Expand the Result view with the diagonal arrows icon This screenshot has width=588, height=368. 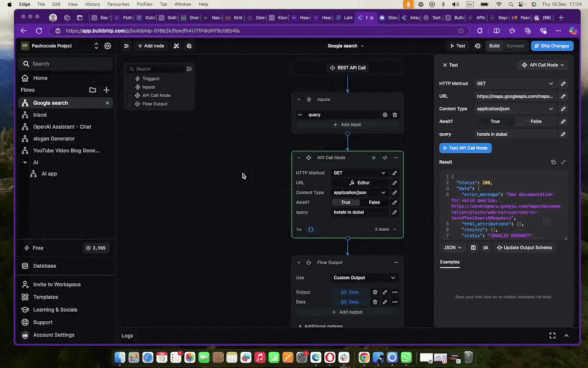point(563,162)
